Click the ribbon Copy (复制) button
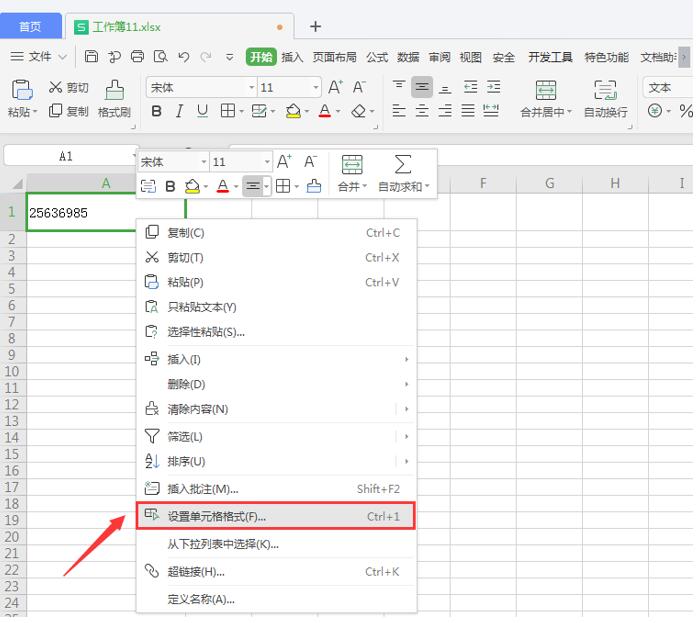 point(68,111)
